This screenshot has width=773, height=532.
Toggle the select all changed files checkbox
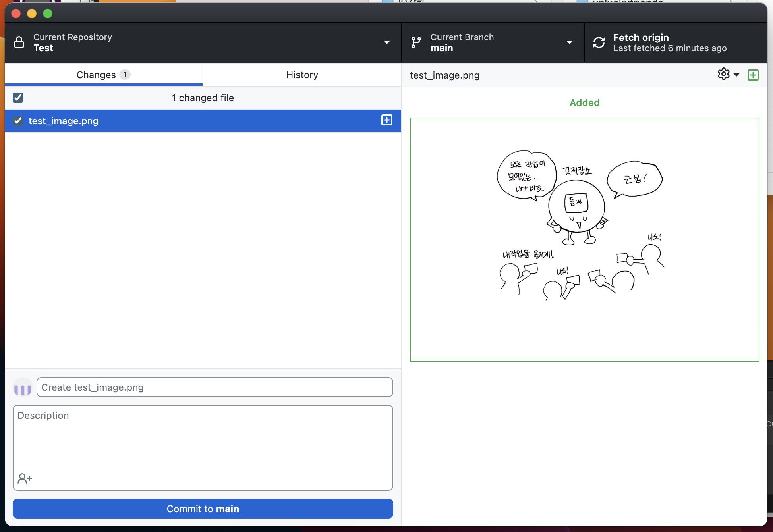click(18, 98)
